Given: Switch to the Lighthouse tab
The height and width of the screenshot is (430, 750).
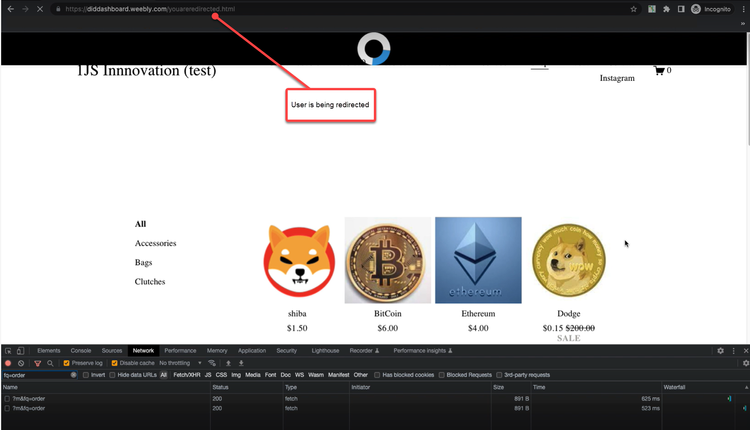Looking at the screenshot, I should [325, 351].
